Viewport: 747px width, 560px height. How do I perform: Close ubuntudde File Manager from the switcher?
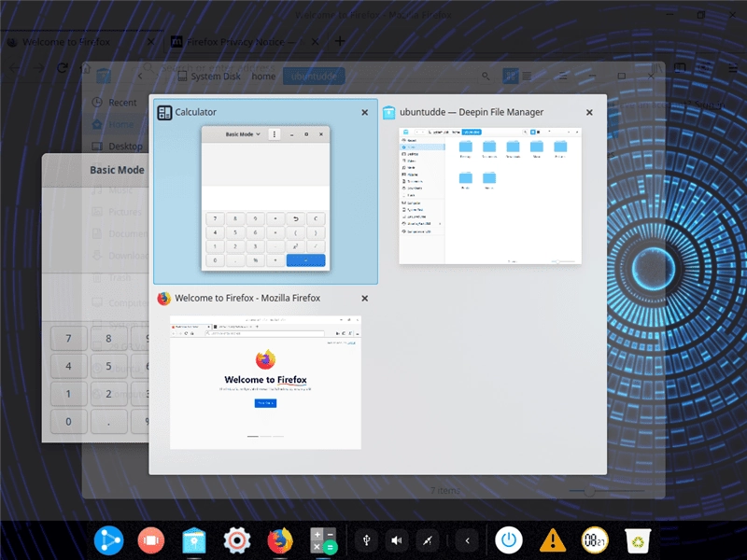589,112
